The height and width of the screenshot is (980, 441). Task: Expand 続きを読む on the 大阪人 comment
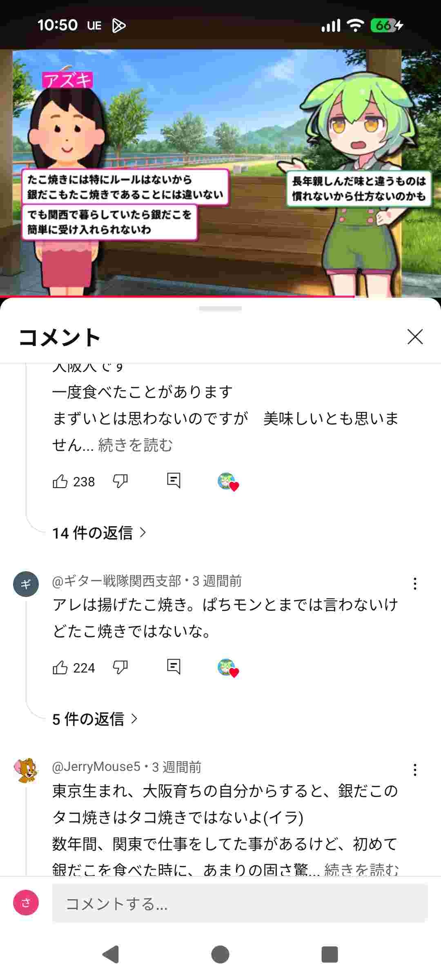[136, 445]
